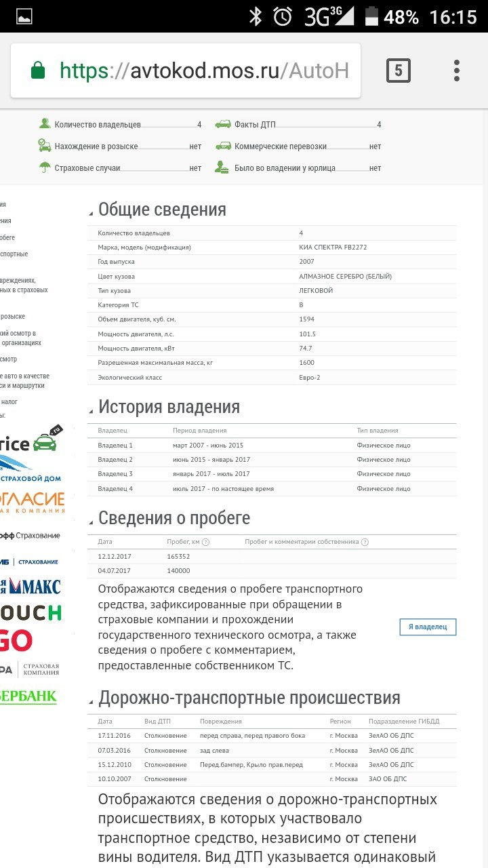Collapse the Дорожно-транспортные происшествия section

click(91, 703)
